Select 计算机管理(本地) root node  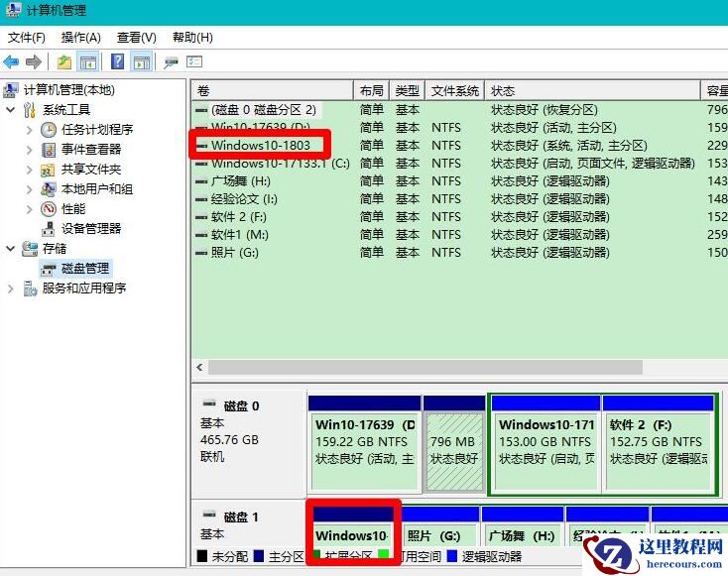(x=69, y=90)
